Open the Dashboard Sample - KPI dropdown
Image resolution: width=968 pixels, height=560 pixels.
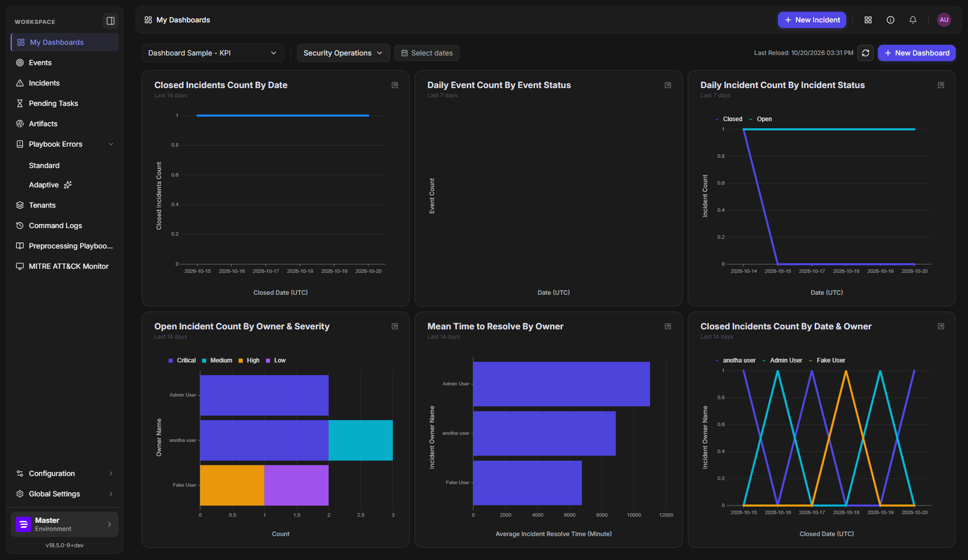213,53
